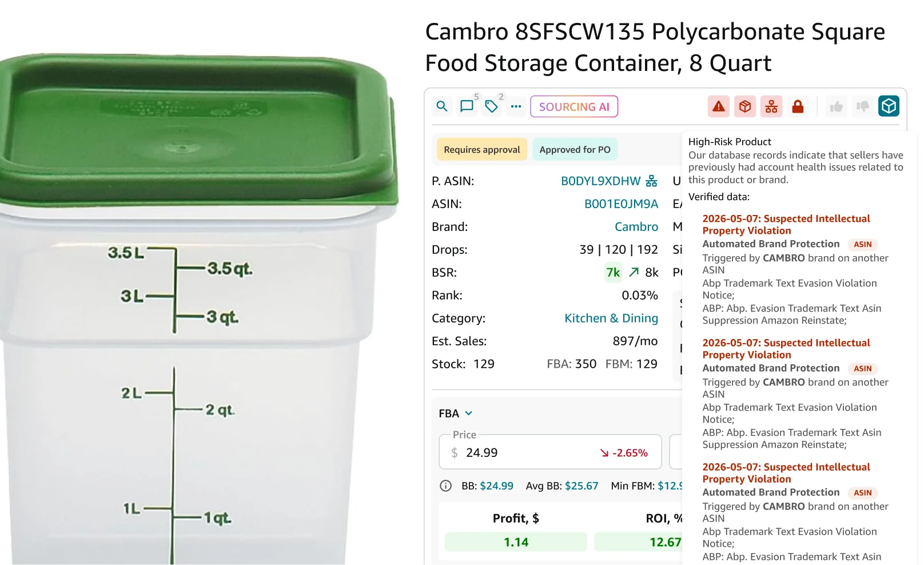The width and height of the screenshot is (924, 565).
Task: Click the info icon beside BB price
Action: click(x=445, y=486)
